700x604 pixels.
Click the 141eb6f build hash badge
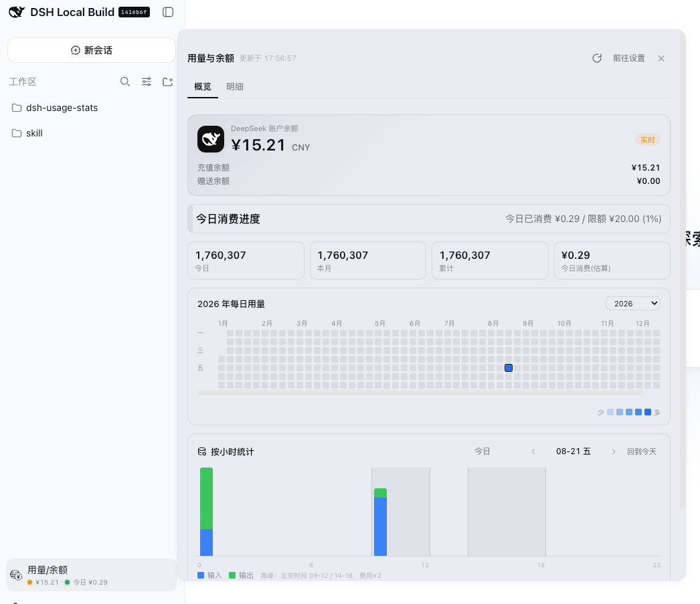(x=134, y=12)
